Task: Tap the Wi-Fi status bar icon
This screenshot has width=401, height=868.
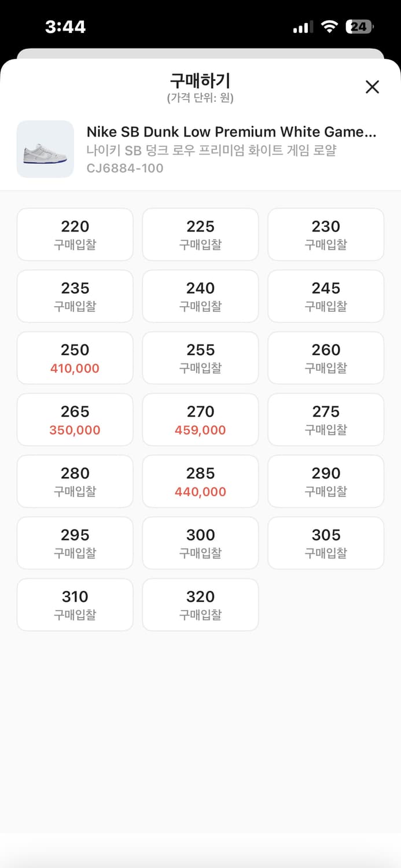Action: tap(329, 27)
